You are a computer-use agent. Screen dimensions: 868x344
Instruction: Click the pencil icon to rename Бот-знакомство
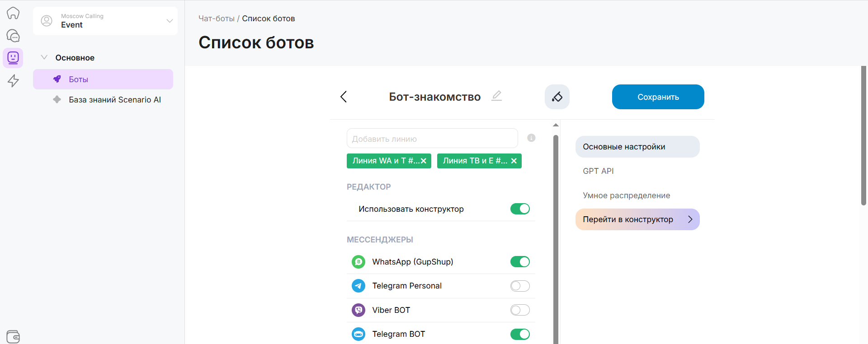click(496, 96)
